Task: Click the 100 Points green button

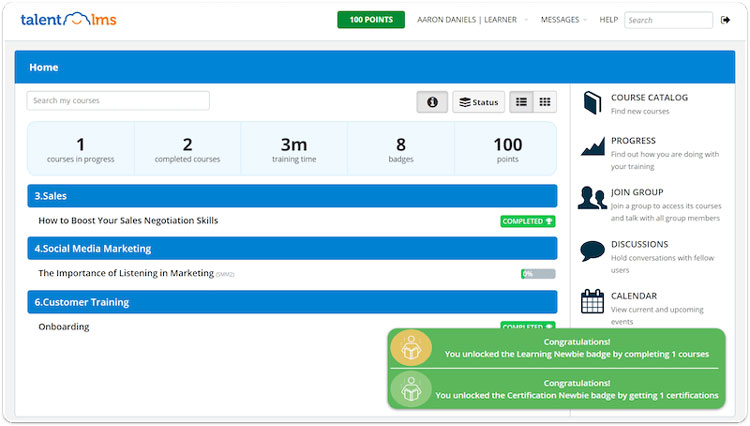Action: (x=370, y=20)
